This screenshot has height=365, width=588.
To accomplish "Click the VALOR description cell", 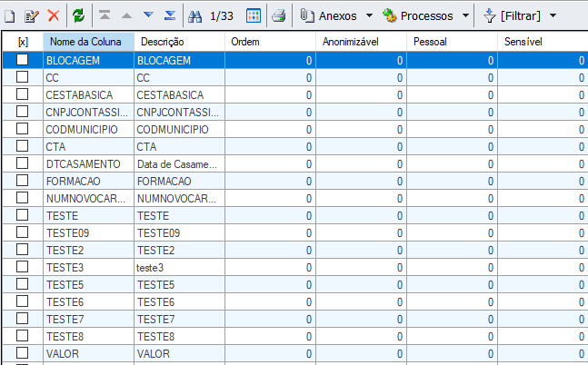I will tap(179, 353).
